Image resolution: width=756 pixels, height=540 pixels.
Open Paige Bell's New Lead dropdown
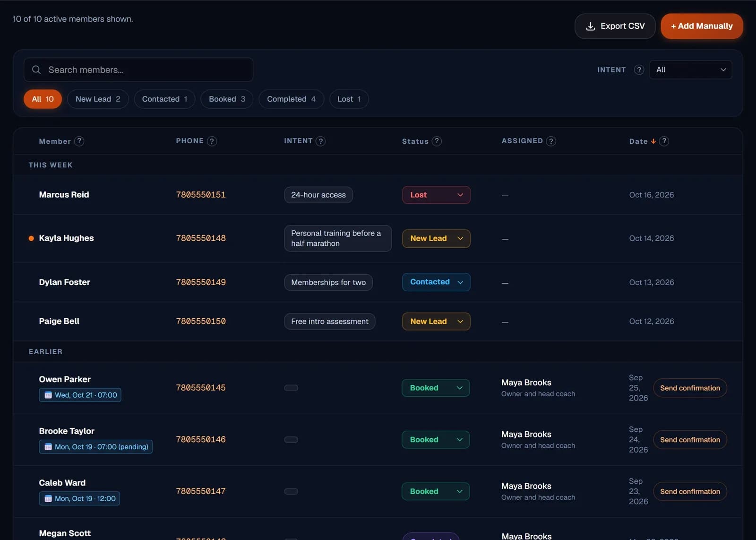point(436,322)
